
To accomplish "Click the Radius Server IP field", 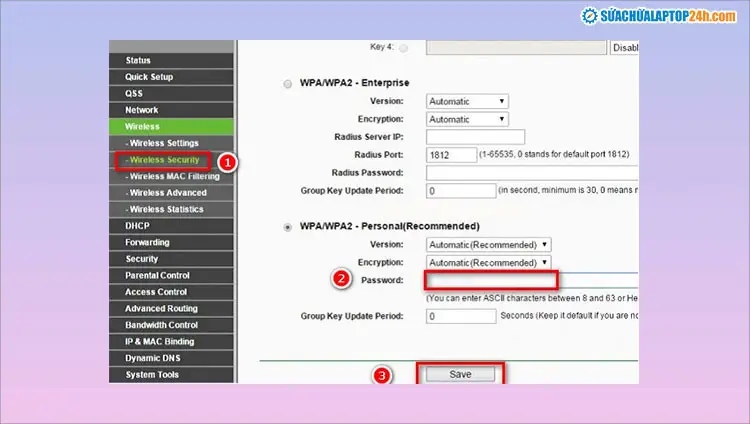I will pos(475,137).
